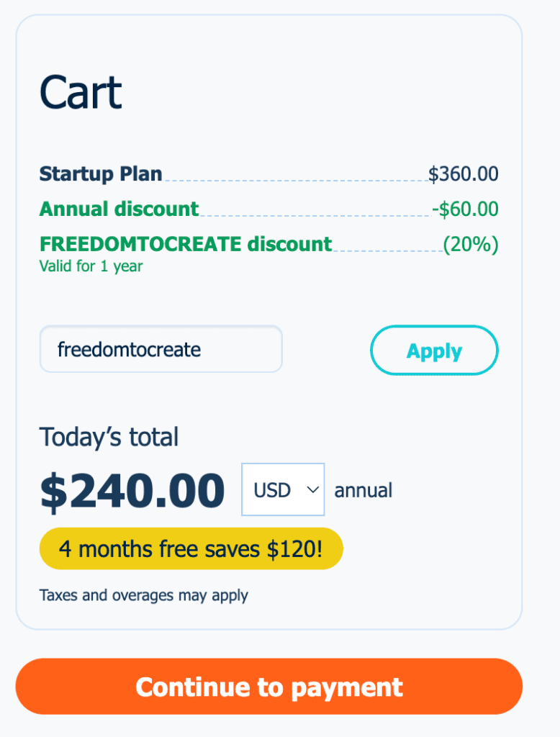This screenshot has height=737, width=560.
Task: Click the (20%) discount value
Action: tap(471, 245)
